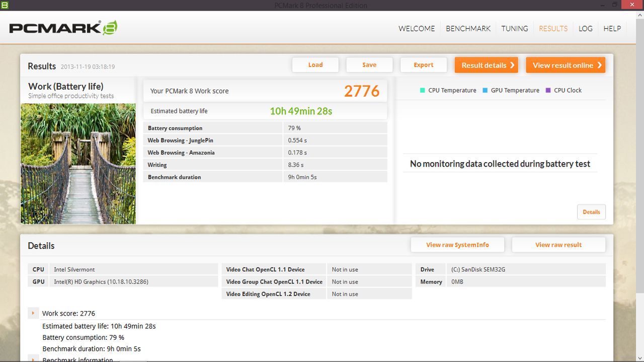Click the CPU Clock legend swatch
Image resolution: width=644 pixels, height=362 pixels.
click(548, 91)
